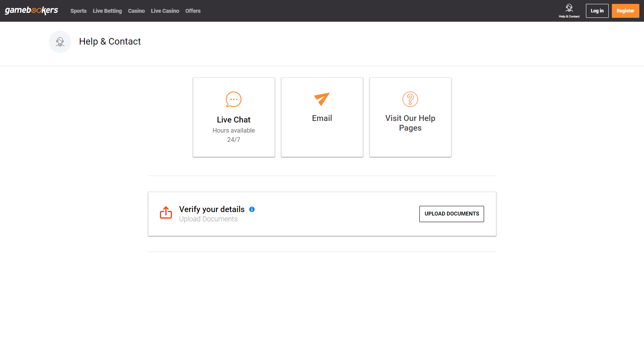This screenshot has width=644, height=345.
Task: Click the Live Chat speech bubble icon
Action: 234,99
